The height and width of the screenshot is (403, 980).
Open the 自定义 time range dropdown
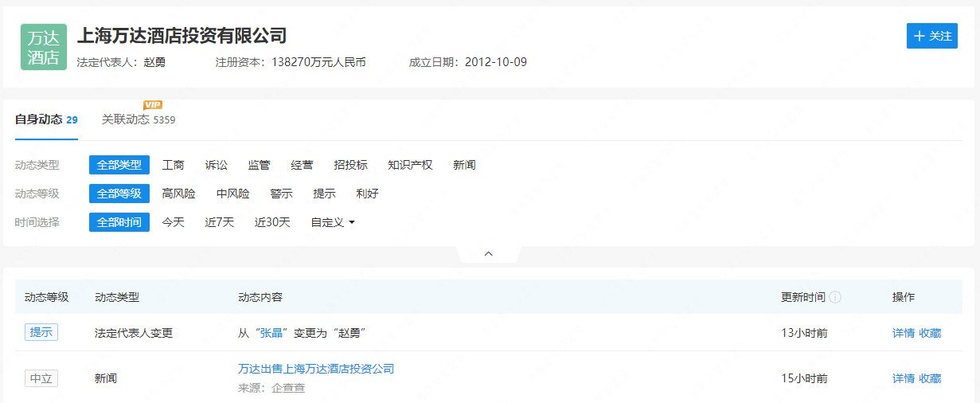point(333,222)
